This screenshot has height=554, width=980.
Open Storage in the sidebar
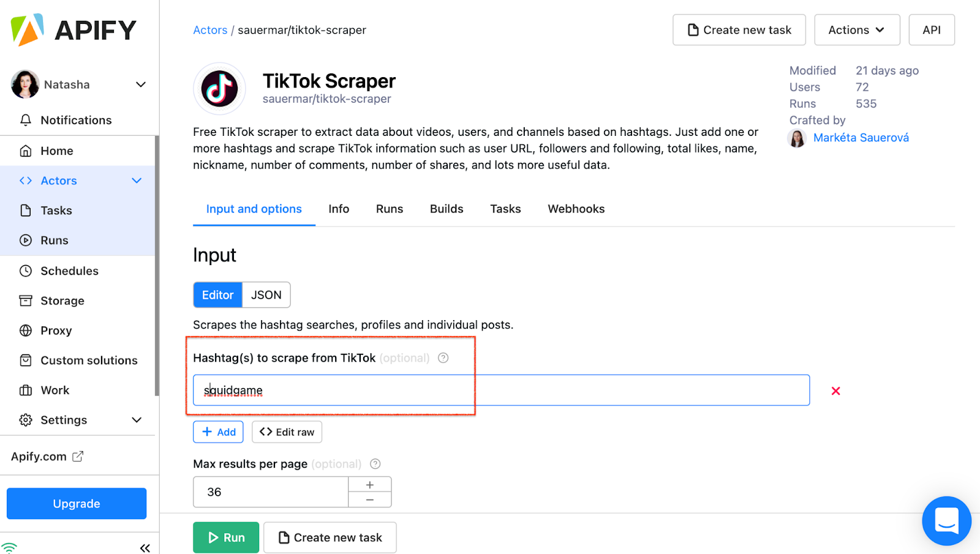tap(62, 301)
